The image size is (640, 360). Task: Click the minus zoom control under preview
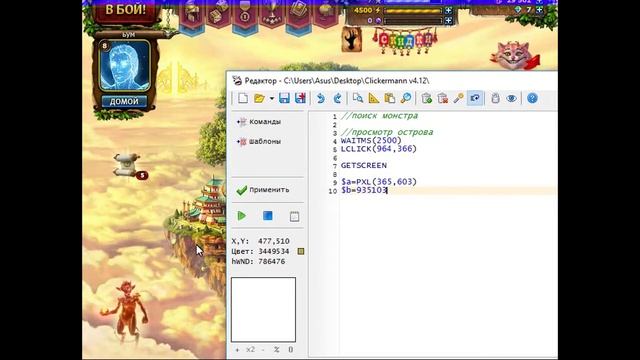[x=263, y=350]
